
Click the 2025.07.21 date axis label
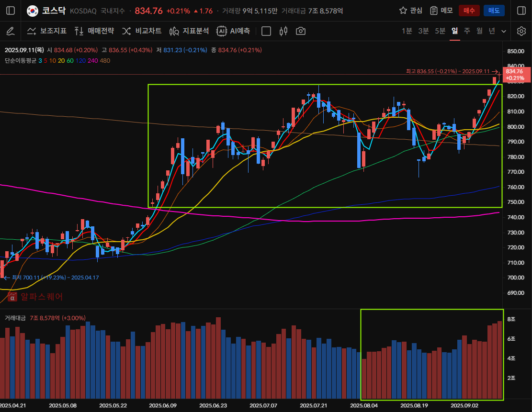[x=314, y=406]
